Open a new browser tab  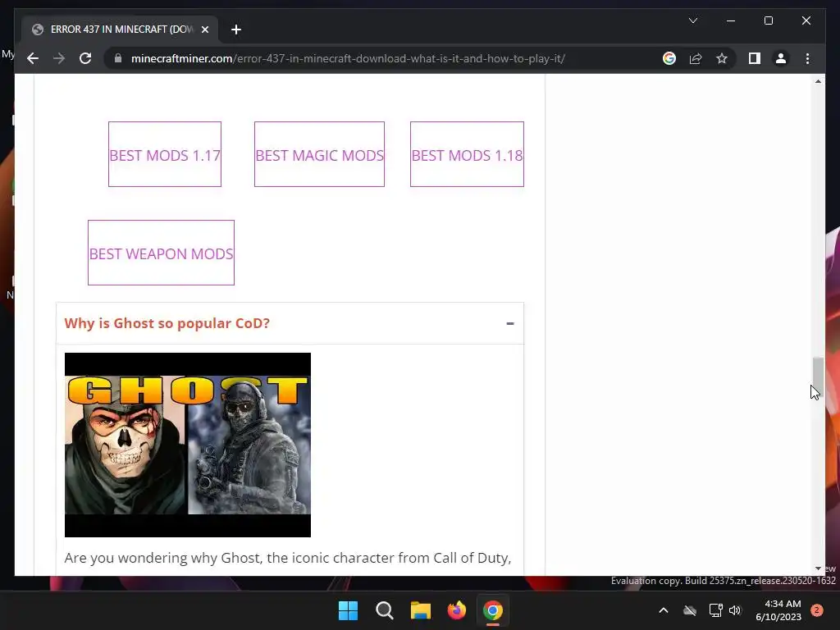coord(236,30)
